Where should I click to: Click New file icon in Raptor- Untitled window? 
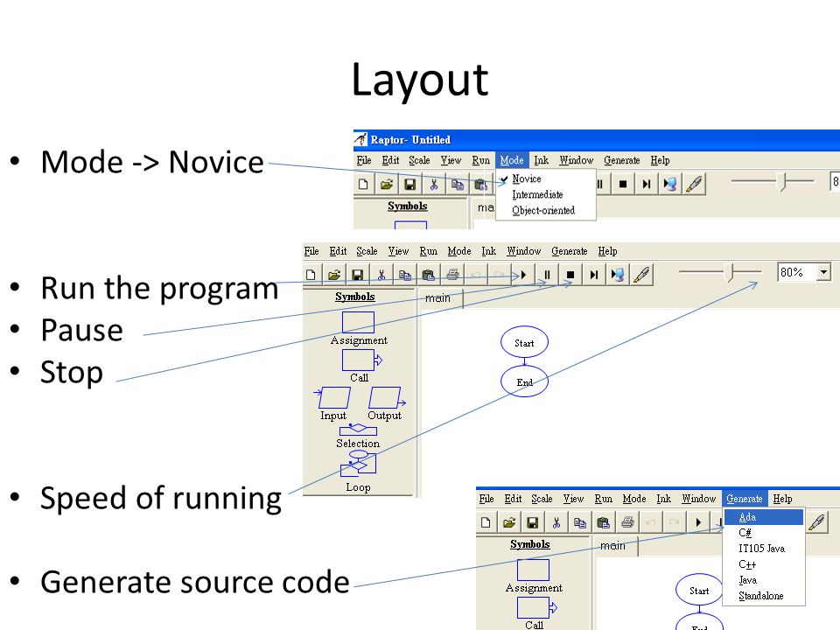(363, 185)
